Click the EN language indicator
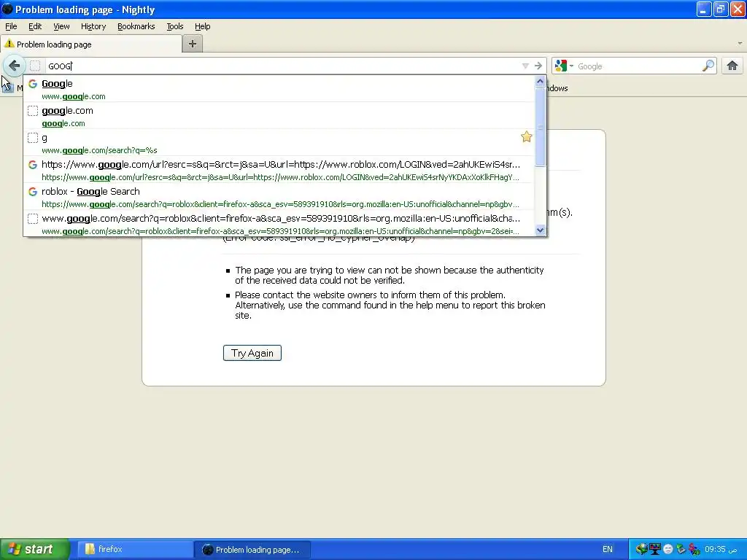Image resolution: width=747 pixels, height=560 pixels. [x=608, y=549]
